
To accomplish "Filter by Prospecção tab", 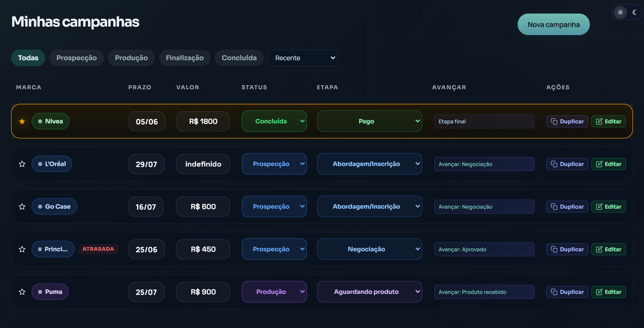I will 76,58.
